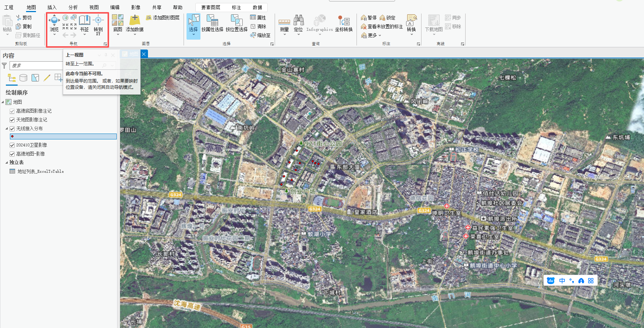Toggle 无线接入分布 layer visibility
The image size is (644, 328).
click(x=12, y=129)
